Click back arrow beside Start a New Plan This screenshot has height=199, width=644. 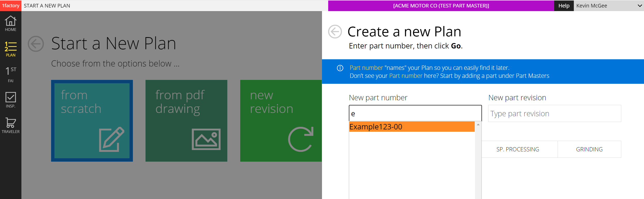[36, 44]
